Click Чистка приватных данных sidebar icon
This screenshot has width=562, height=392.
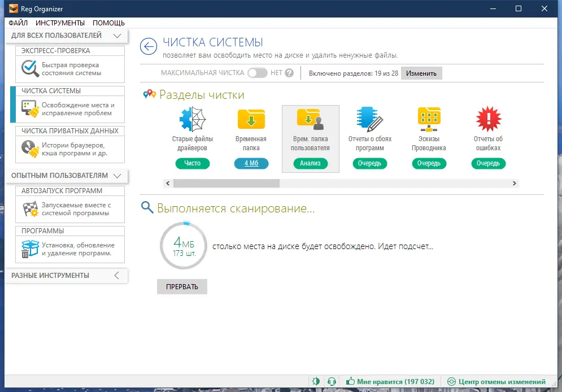point(30,149)
